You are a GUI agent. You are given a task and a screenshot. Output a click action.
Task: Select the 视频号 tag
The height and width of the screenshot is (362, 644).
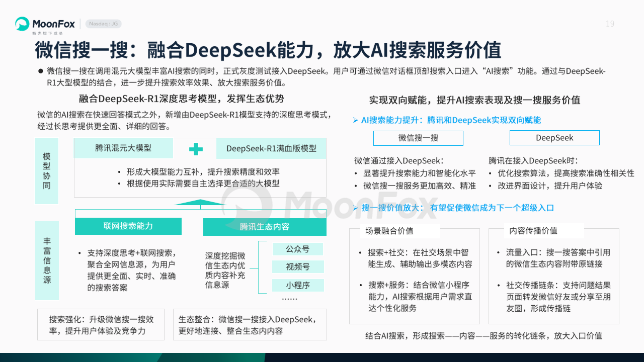point(297,267)
